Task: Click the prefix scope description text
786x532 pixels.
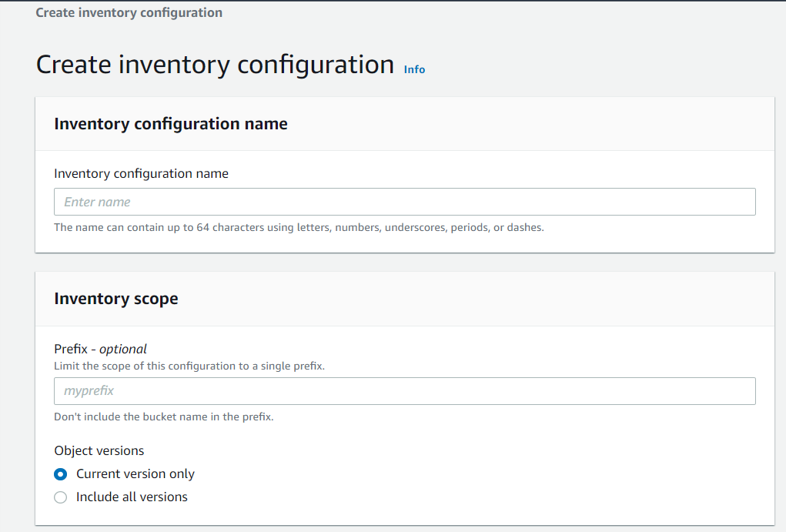Action: pos(189,366)
